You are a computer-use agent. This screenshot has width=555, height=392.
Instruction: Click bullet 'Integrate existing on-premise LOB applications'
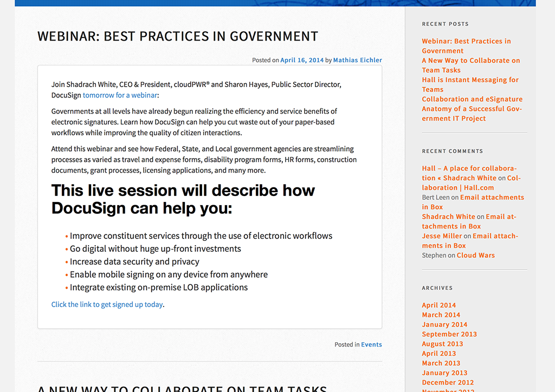pyautogui.click(x=159, y=288)
